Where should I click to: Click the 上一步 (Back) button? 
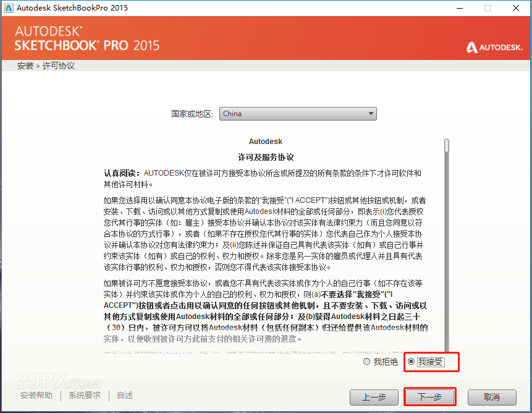point(374,397)
